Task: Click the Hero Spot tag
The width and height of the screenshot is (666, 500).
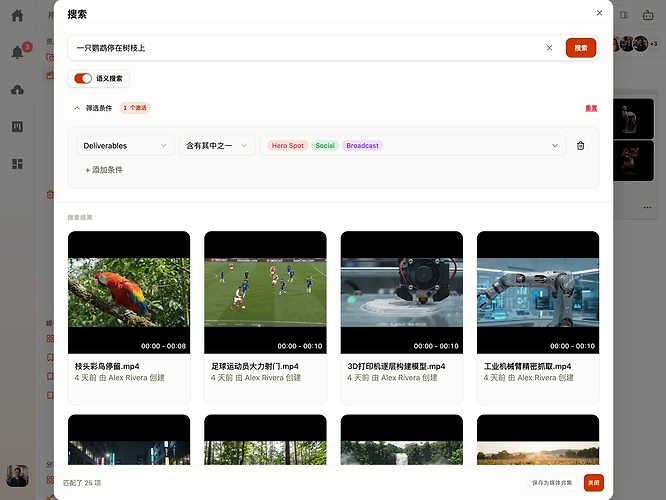Action: pos(288,146)
